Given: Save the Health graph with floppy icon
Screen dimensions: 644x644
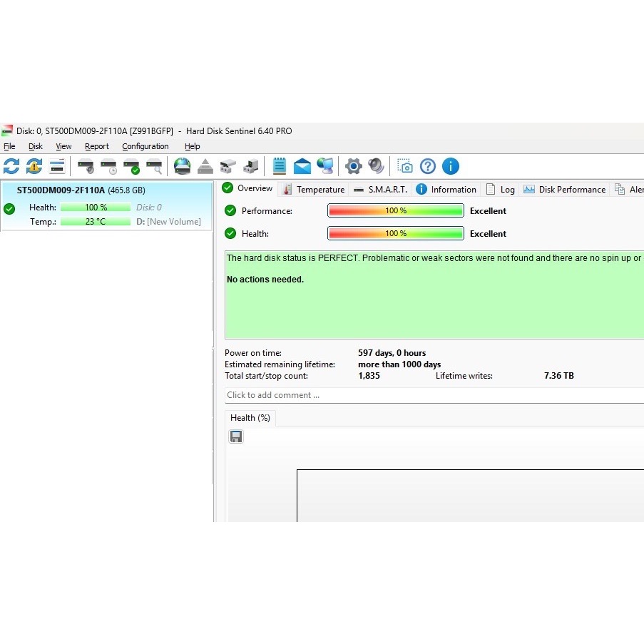Looking at the screenshot, I should [236, 436].
